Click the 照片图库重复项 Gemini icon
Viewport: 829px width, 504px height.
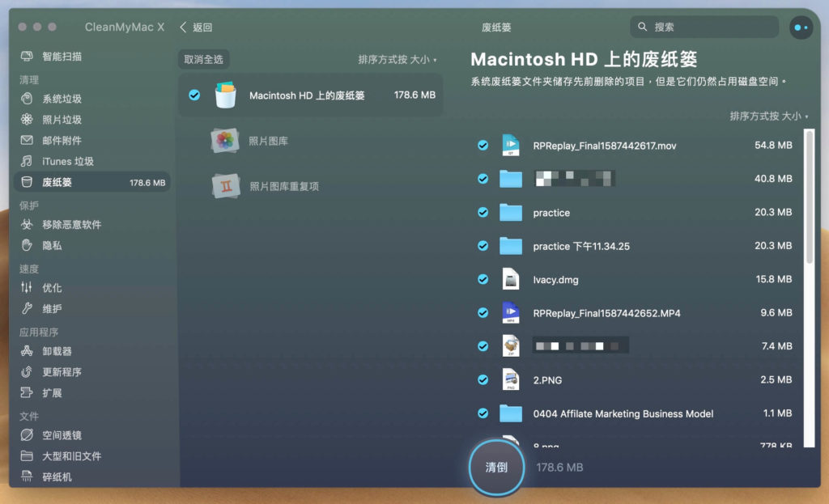227,186
